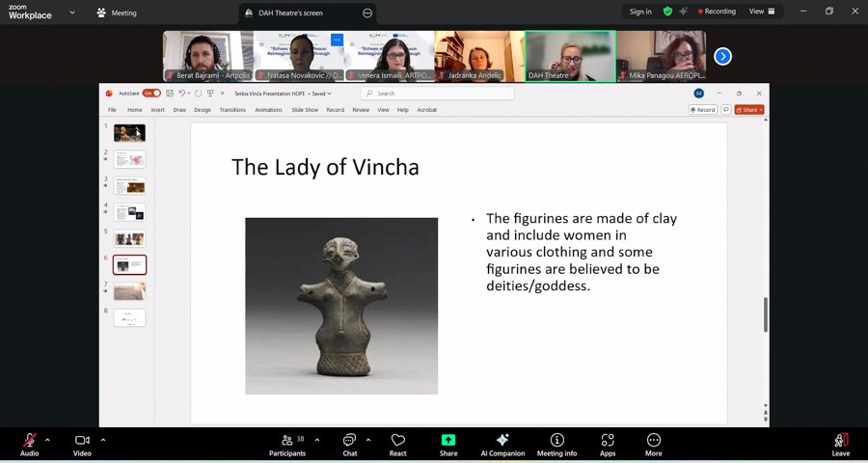Turn on the Video camera
The height and width of the screenshot is (463, 868).
click(x=82, y=444)
